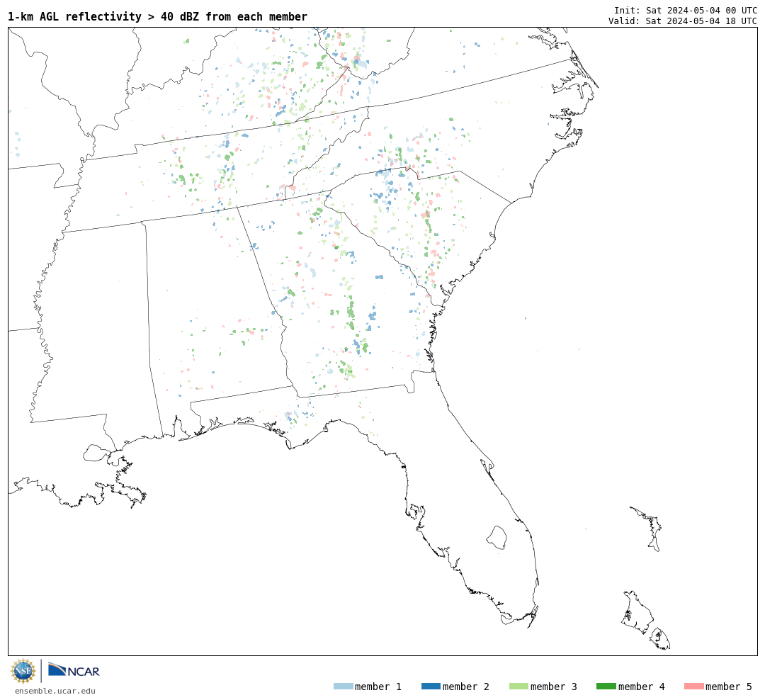Viewport: 765px width, 700px height.
Task: Open the ensemble.ucar.edu link text
Action: coord(55,691)
